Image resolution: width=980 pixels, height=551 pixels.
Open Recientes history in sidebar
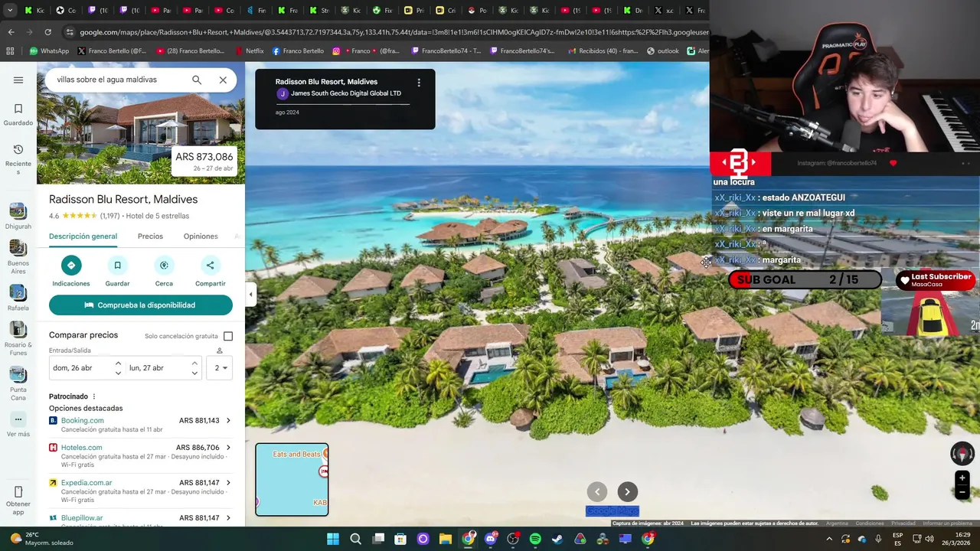pyautogui.click(x=18, y=159)
